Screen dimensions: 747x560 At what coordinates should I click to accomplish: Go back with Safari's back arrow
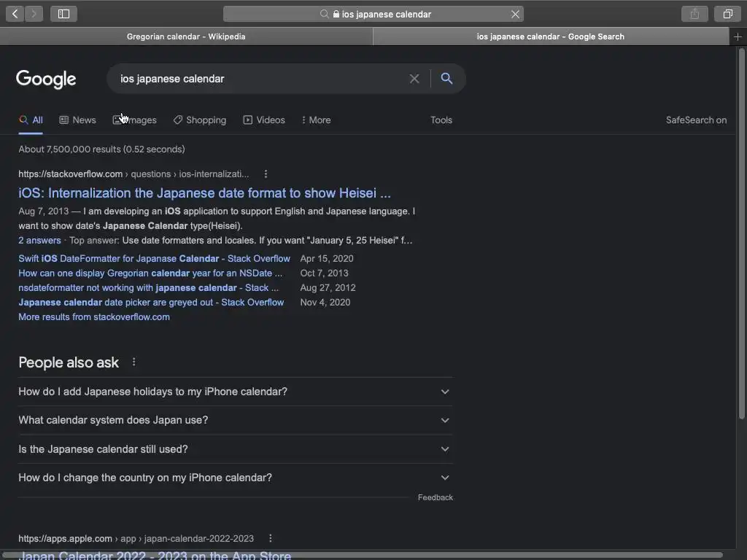[15, 14]
